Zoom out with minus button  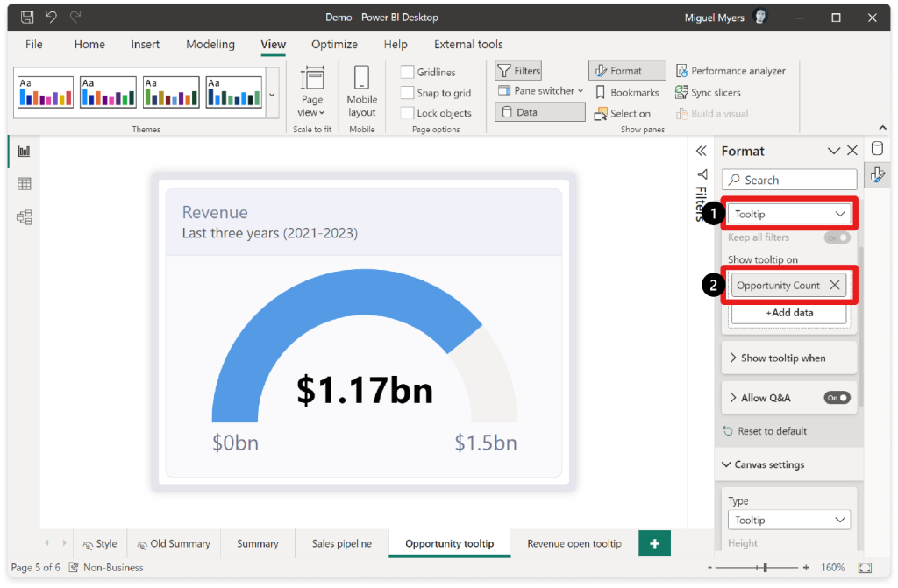[x=709, y=567]
